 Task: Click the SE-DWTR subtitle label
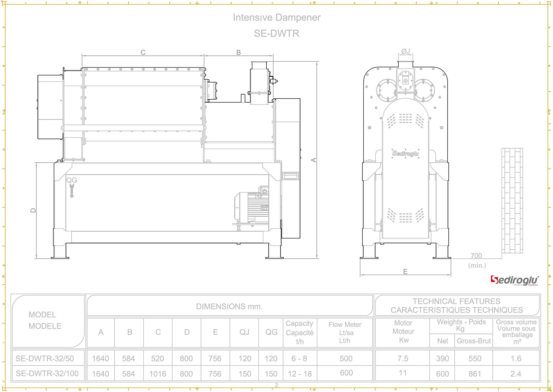pos(276,33)
